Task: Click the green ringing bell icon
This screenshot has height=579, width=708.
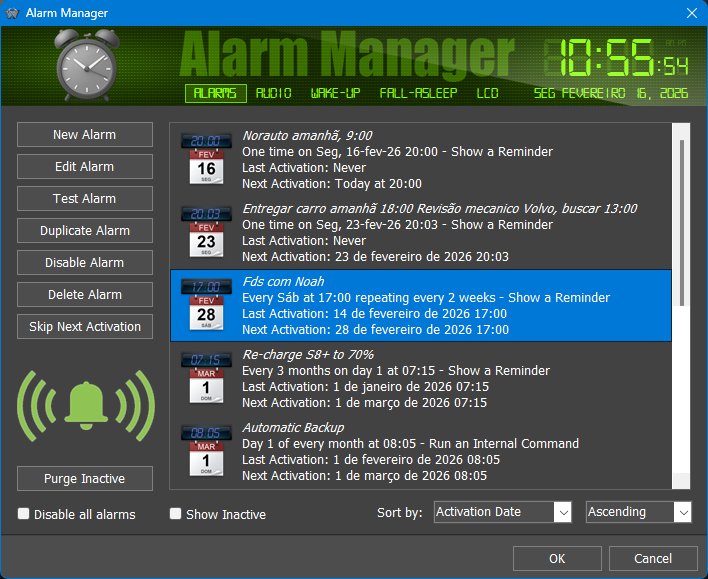Action: click(86, 406)
